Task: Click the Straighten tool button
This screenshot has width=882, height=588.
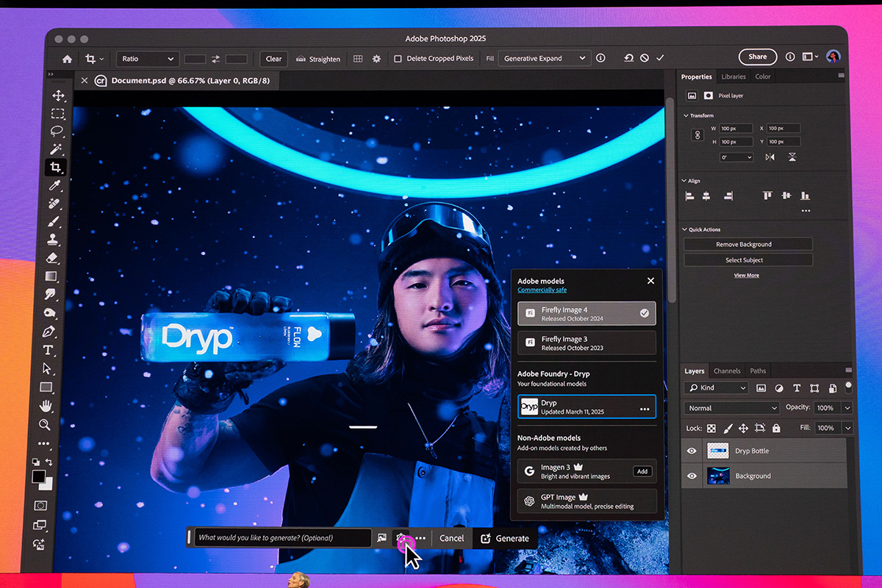Action: coord(318,59)
